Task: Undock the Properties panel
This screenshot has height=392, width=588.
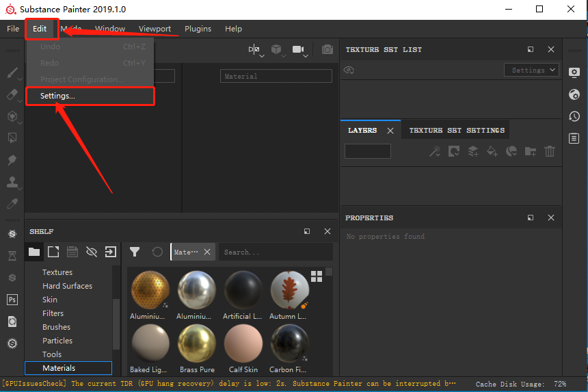Action: tap(531, 218)
